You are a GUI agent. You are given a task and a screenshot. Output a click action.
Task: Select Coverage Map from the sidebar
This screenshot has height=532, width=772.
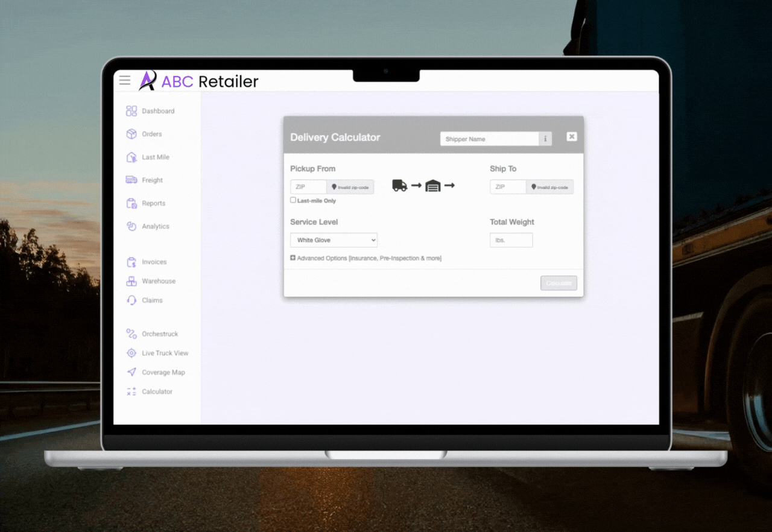[163, 372]
